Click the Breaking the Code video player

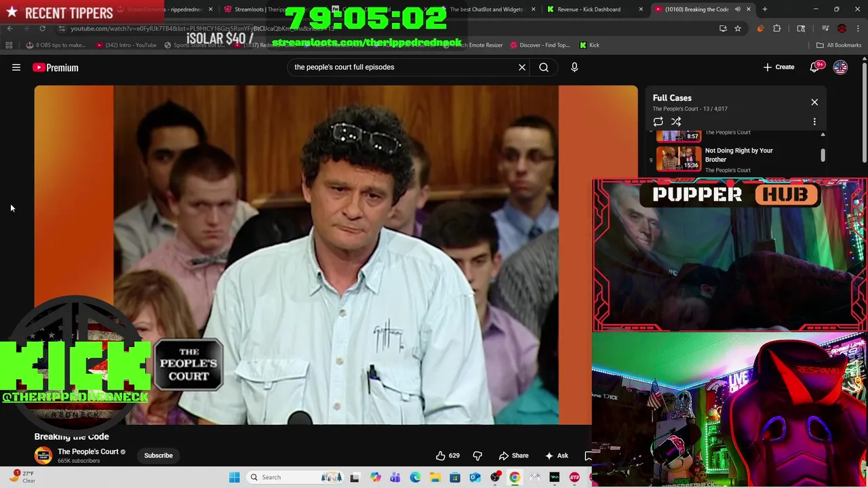(336, 255)
